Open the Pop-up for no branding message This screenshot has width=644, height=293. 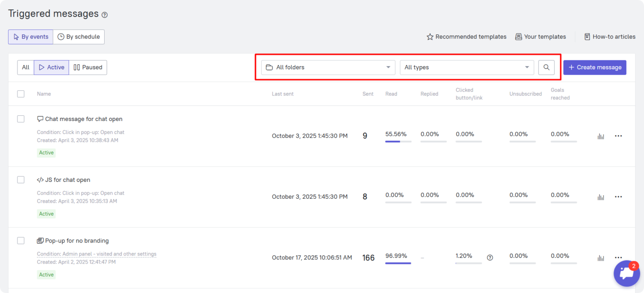tap(76, 241)
